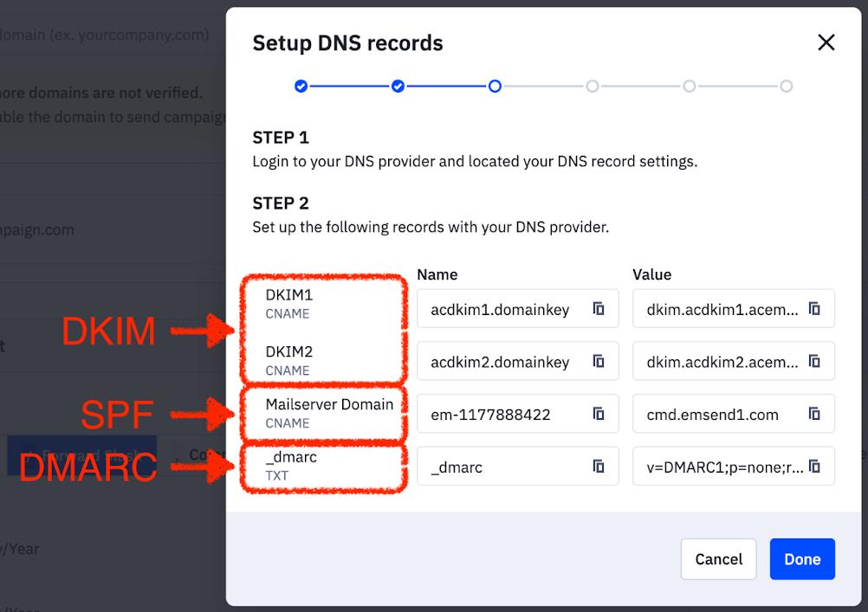The width and height of the screenshot is (868, 612).
Task: Confirm setup with the Done button
Action: coord(801,559)
